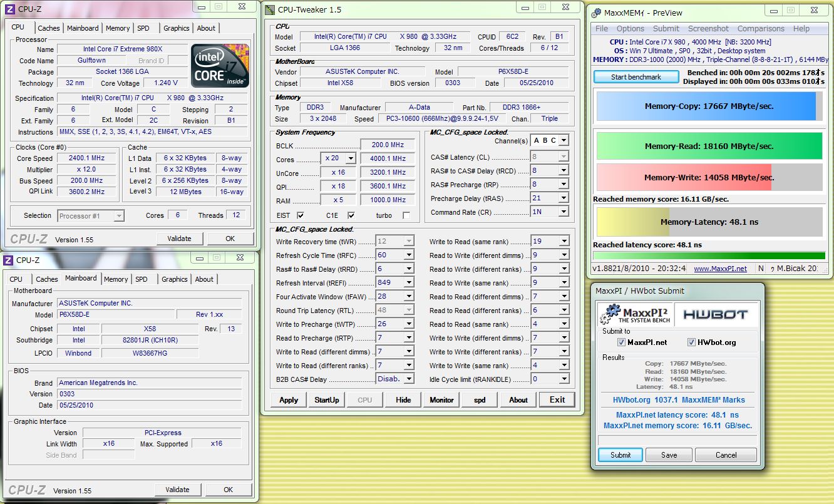Click the green Memory-Read result bar
The image size is (834, 504).
[x=709, y=146]
